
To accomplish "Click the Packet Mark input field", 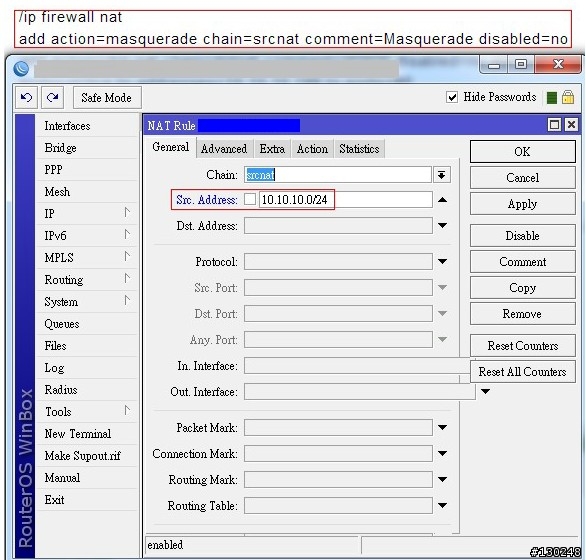I will pos(338,427).
